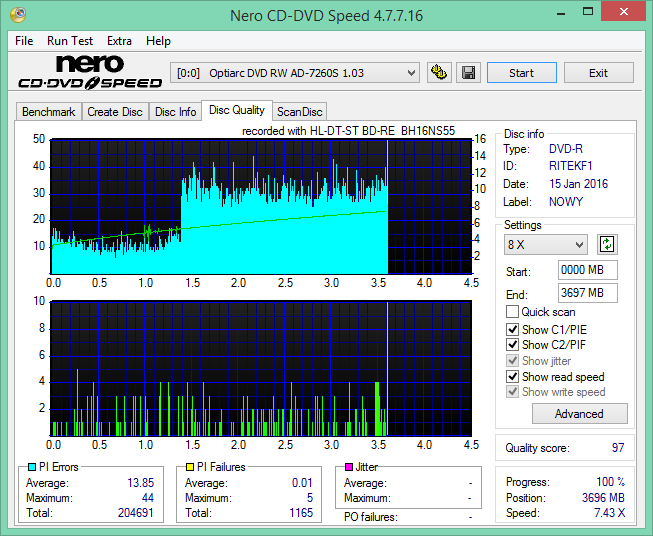
Task: Switch to the Benchmark tab
Action: pyautogui.click(x=49, y=112)
